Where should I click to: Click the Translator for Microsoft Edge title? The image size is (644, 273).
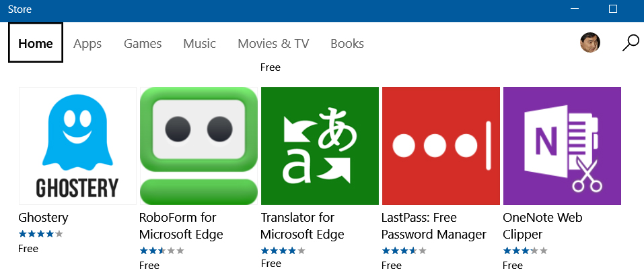[302, 226]
